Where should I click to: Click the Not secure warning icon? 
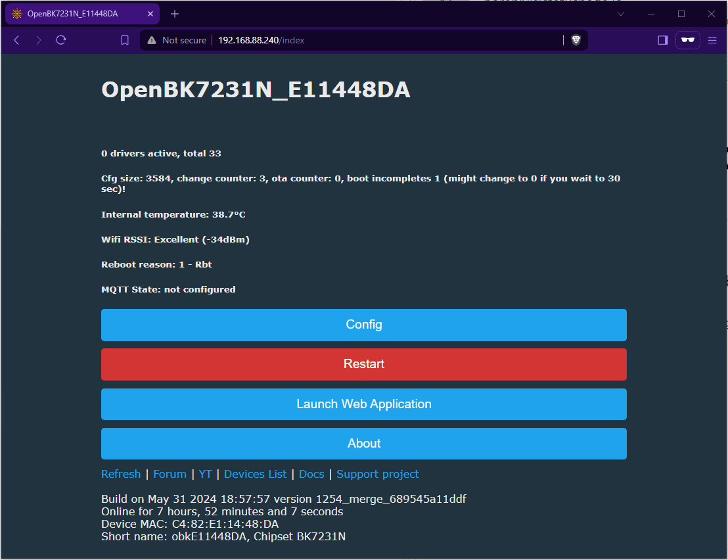click(152, 40)
